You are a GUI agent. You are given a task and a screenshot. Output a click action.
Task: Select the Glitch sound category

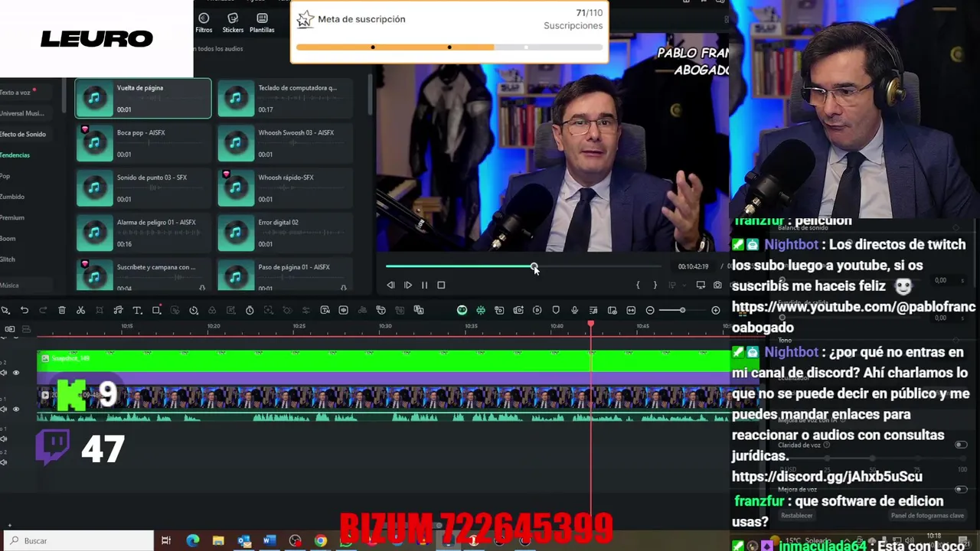pos(8,259)
